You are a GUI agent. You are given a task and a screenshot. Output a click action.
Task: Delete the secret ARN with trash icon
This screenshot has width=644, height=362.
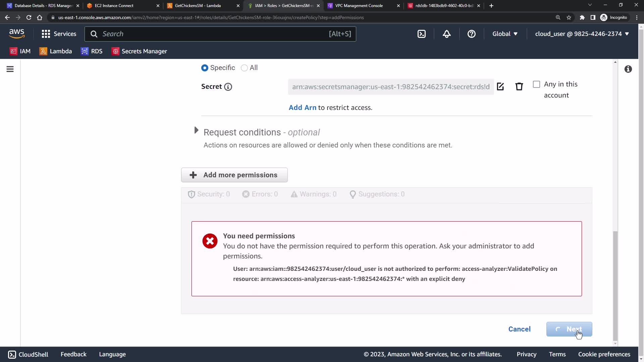pos(519,86)
